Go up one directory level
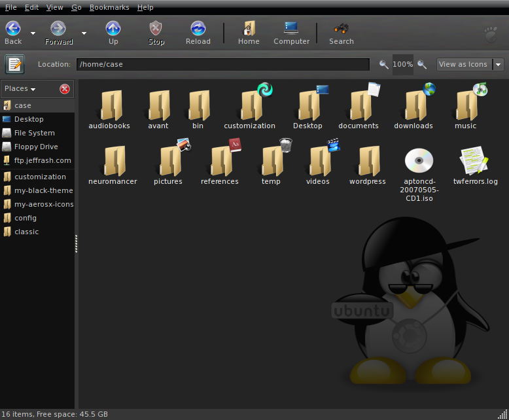The image size is (509, 420). tap(113, 33)
